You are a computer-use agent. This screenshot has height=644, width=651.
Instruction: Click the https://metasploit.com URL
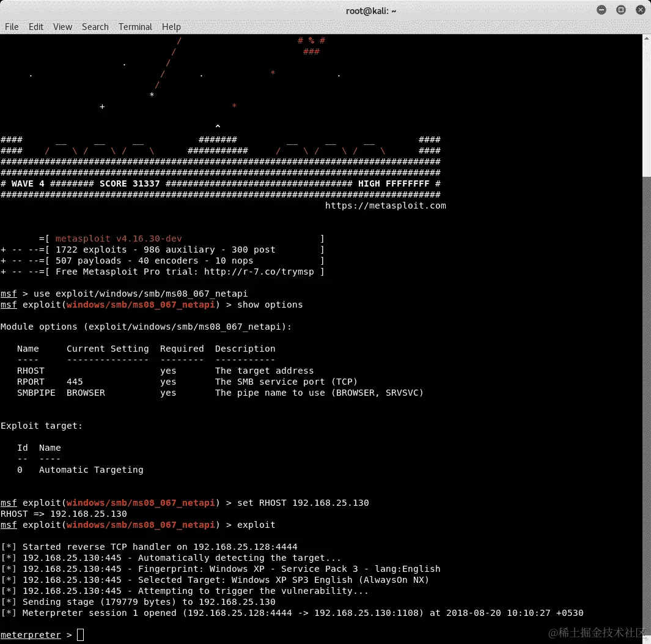[x=385, y=205]
